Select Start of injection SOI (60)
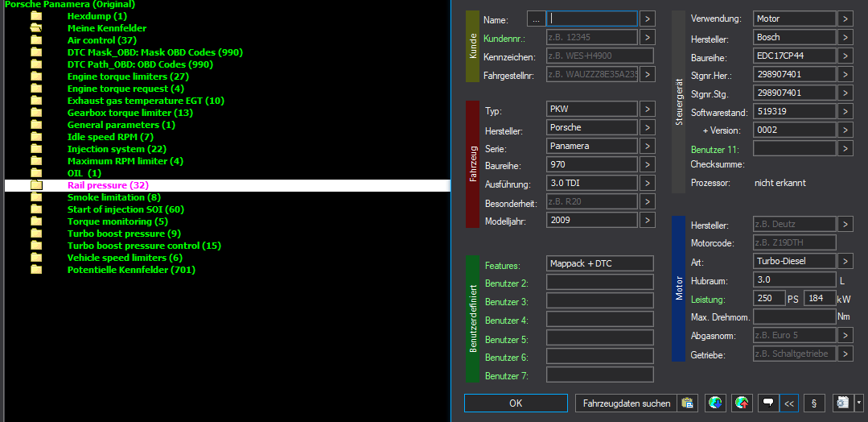The height and width of the screenshot is (422, 868). pos(125,209)
